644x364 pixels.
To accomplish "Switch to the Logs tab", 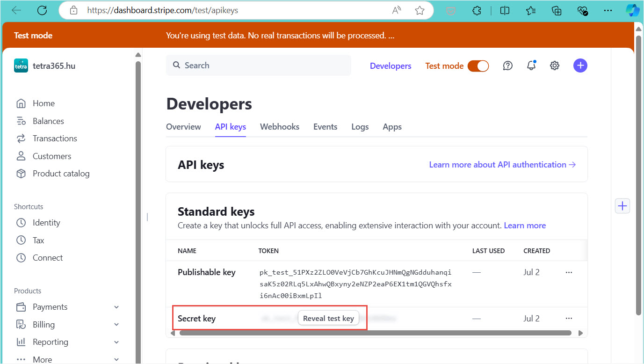I will point(360,127).
